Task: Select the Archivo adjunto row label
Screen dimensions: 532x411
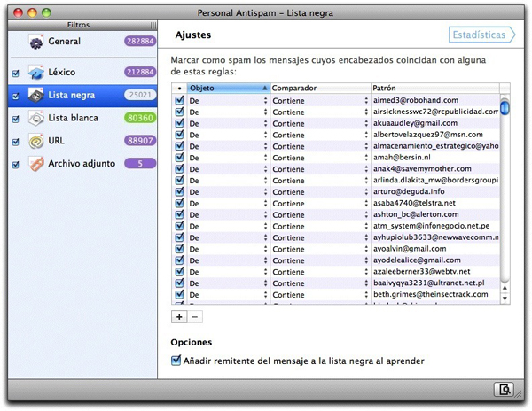Action: 82,164
